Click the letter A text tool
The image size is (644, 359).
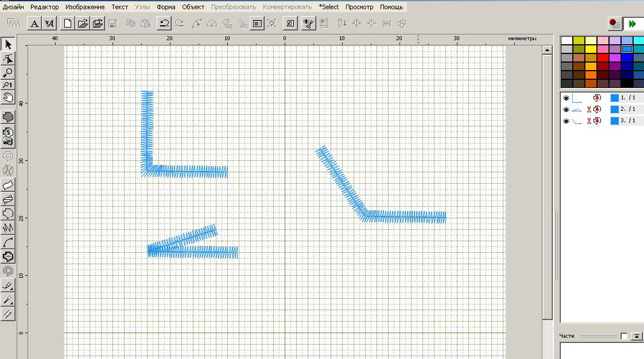(34, 24)
